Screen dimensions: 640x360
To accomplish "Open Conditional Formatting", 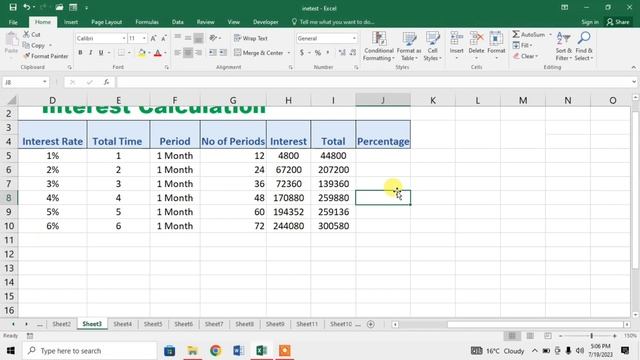I will (379, 46).
